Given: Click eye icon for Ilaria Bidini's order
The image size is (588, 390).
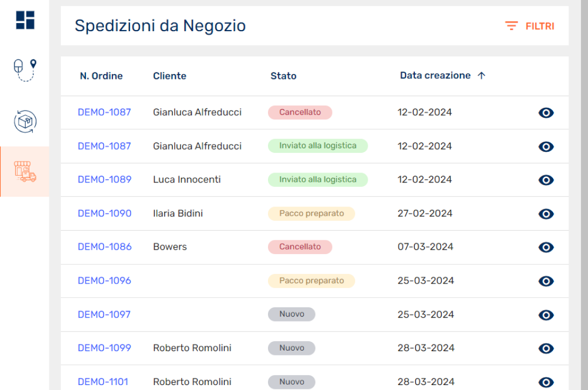Looking at the screenshot, I should coord(546,214).
